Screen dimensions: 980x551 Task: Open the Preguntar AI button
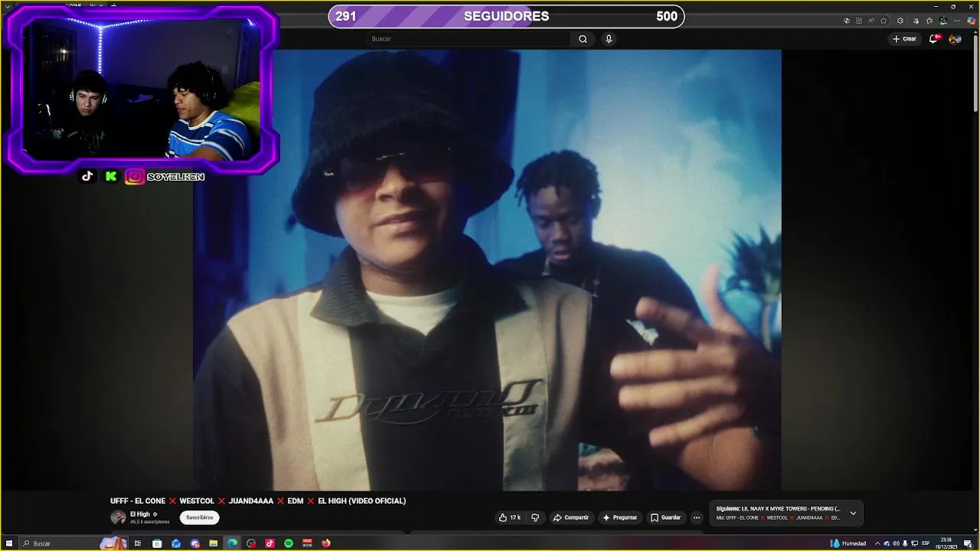(620, 517)
